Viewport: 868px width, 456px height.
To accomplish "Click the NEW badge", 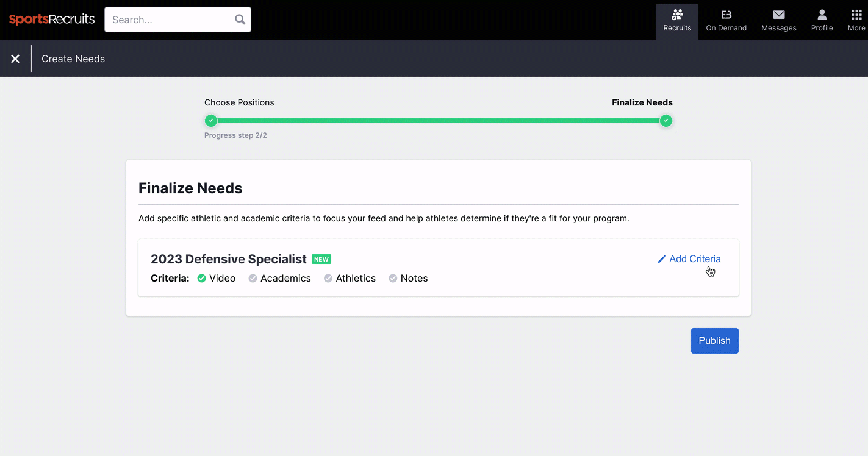I will pyautogui.click(x=321, y=259).
